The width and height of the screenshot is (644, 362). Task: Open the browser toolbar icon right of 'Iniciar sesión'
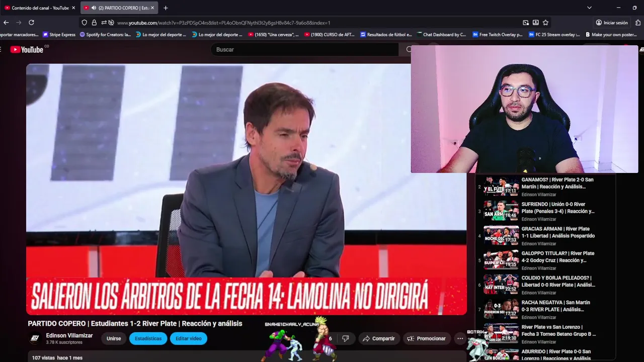pyautogui.click(x=638, y=23)
